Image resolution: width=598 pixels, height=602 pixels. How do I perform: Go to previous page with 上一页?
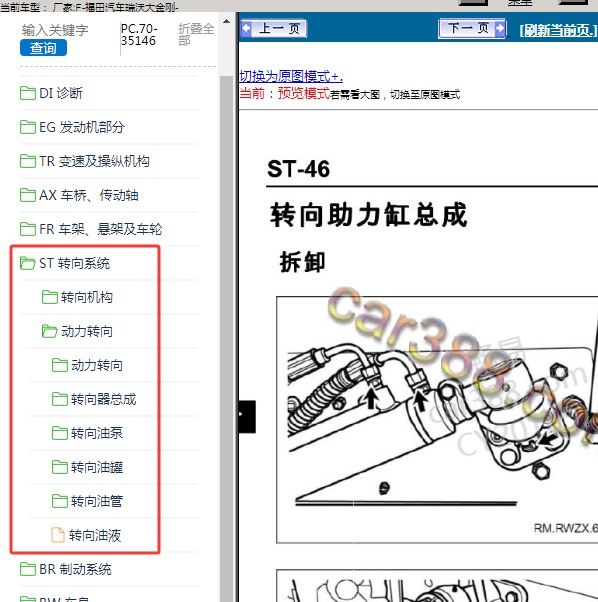pyautogui.click(x=274, y=28)
